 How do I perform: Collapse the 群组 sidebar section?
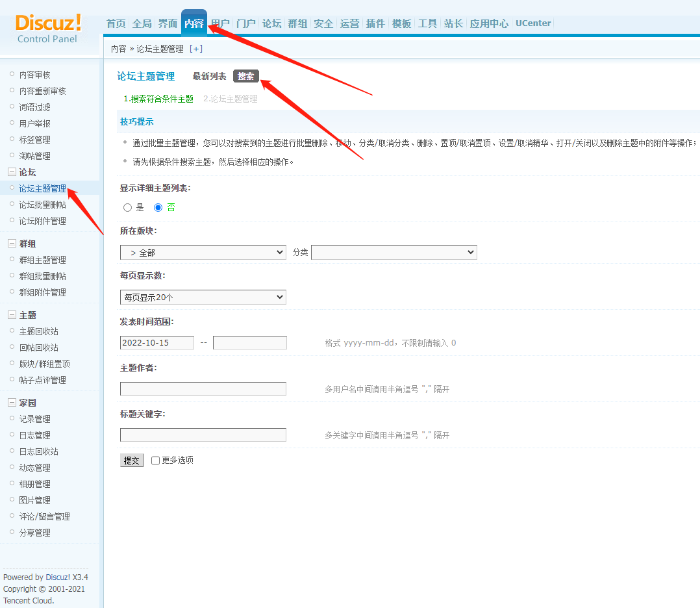coord(12,244)
